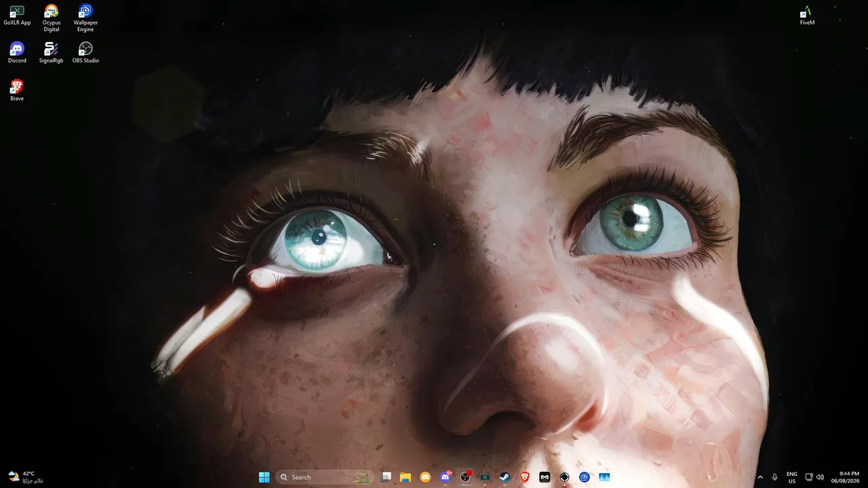Open the ENG US language switcher
The height and width of the screenshot is (488, 868).
click(792, 477)
